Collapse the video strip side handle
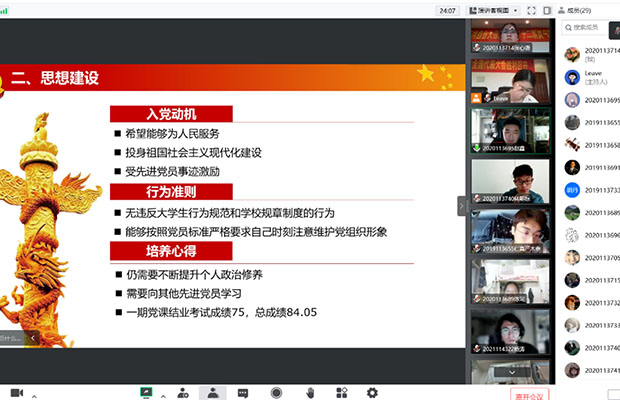Screen dimensions: 620x400 462,204
